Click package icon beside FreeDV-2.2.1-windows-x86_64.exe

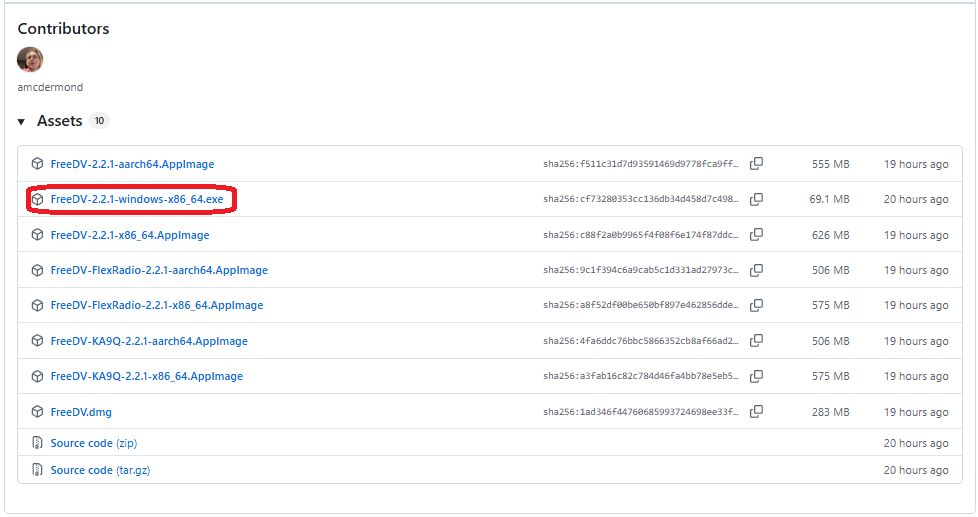[x=37, y=199]
